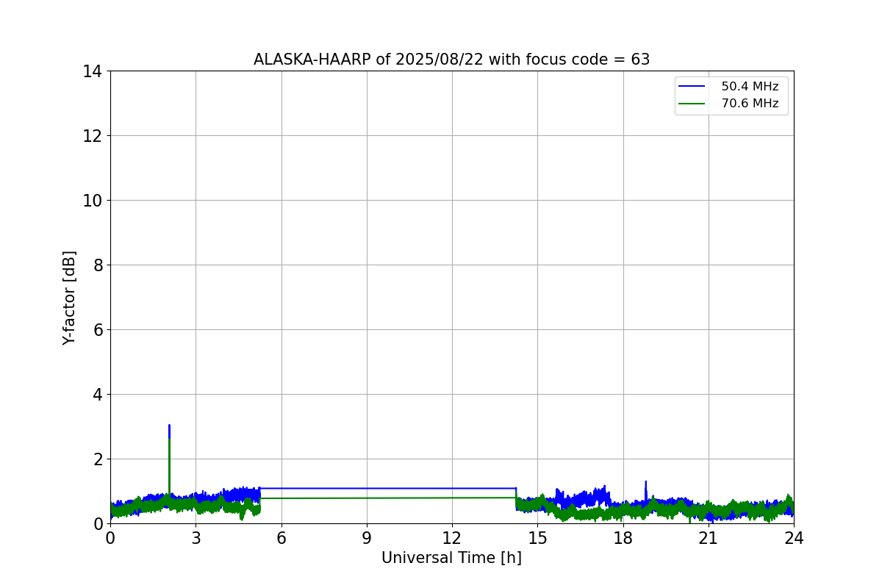Click x-axis tick label 3
Image resolution: width=882 pixels, height=588 pixels.
tap(196, 537)
